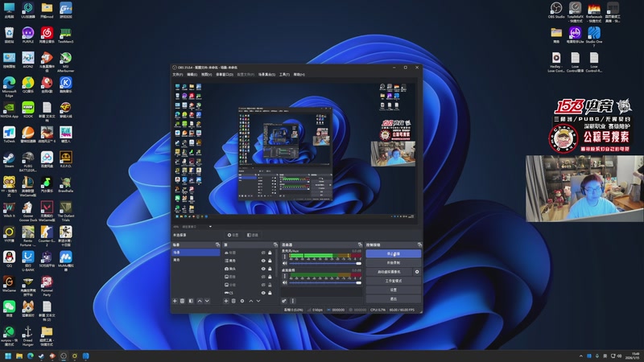
Task: Mute the 麦克风/Aux mixer channel
Action: [x=285, y=263]
